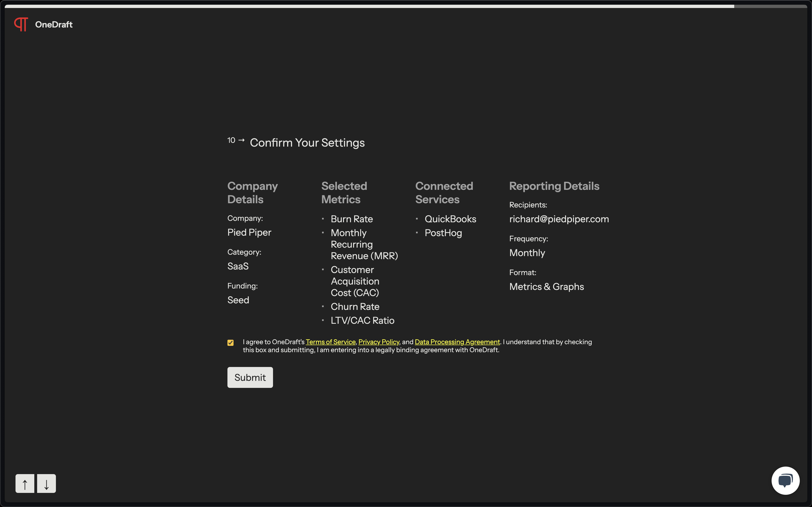Open the Terms of Service link
Screen dimensions: 812x507
click(330, 342)
